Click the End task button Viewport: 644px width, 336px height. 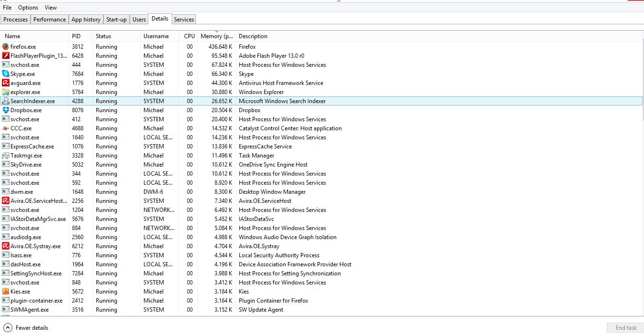pyautogui.click(x=626, y=328)
